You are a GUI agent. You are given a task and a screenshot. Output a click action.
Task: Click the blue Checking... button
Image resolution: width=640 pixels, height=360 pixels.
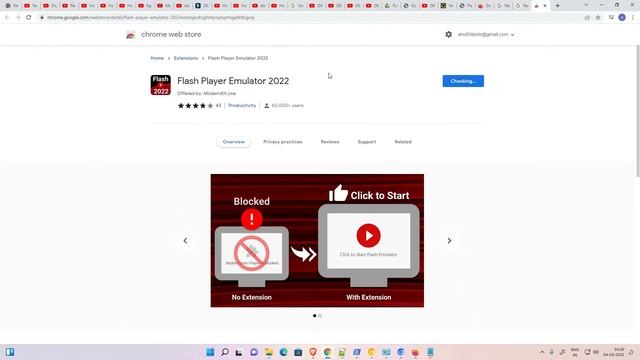(463, 81)
